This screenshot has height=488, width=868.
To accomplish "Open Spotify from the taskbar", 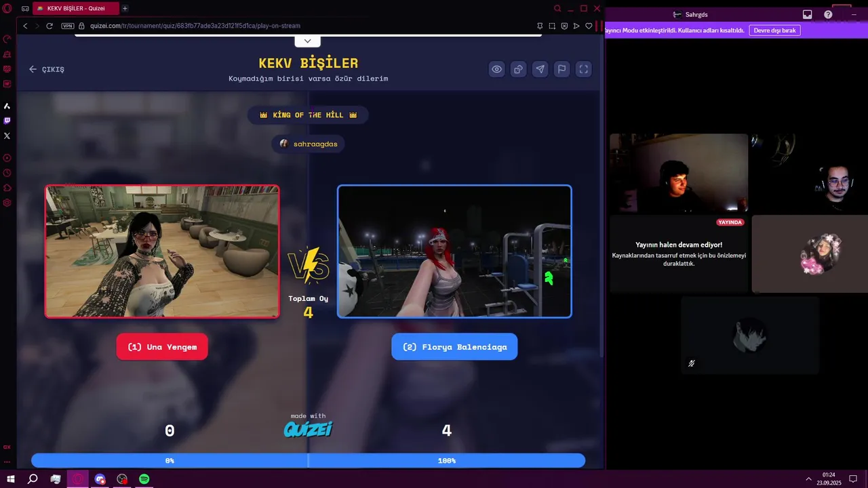I will coord(144,479).
